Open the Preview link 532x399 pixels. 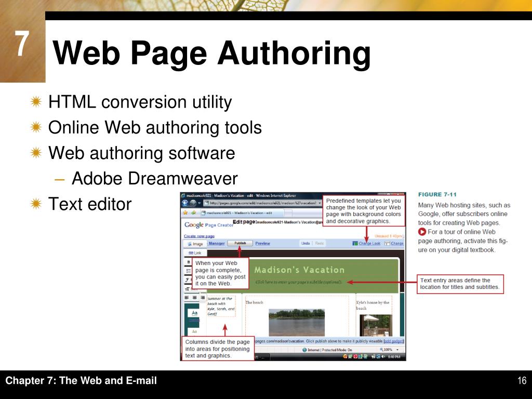[x=262, y=243]
